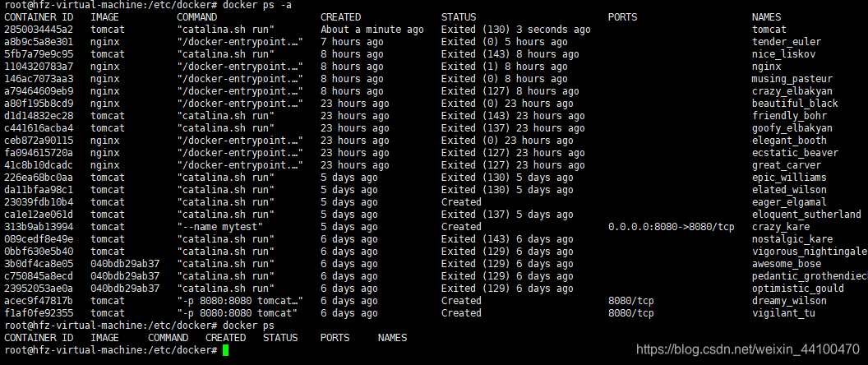The image size is (868, 365).
Task: Click the container name eager_elgamal
Action: pos(789,202)
